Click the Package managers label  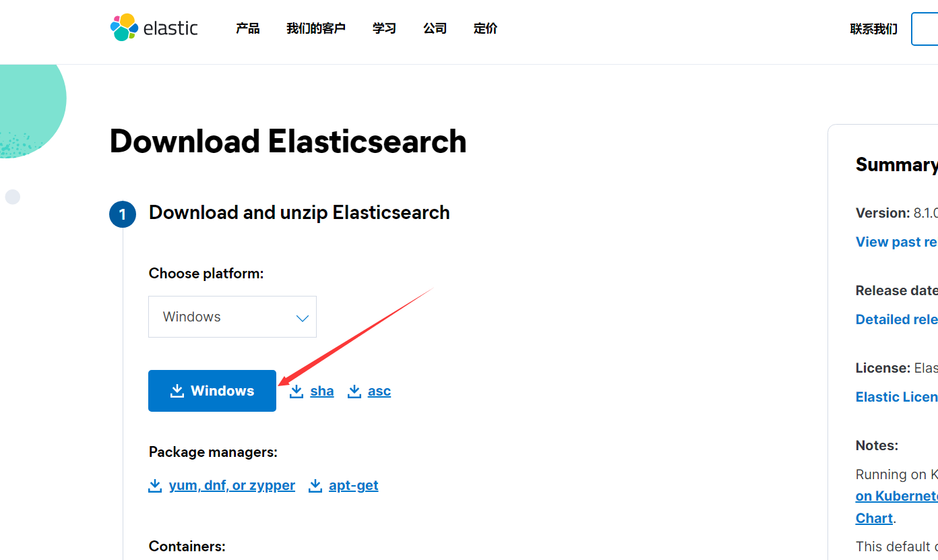tap(213, 452)
